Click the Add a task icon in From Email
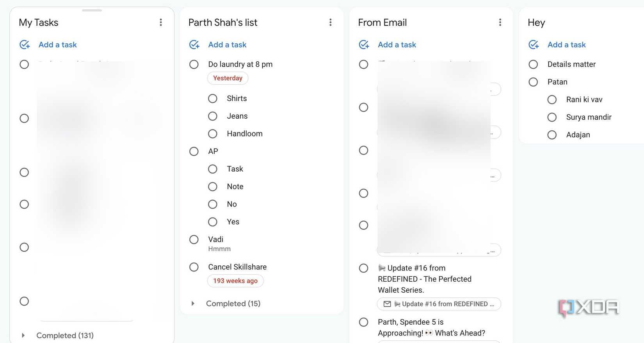Viewport: 644px width, 343px height. (x=364, y=44)
